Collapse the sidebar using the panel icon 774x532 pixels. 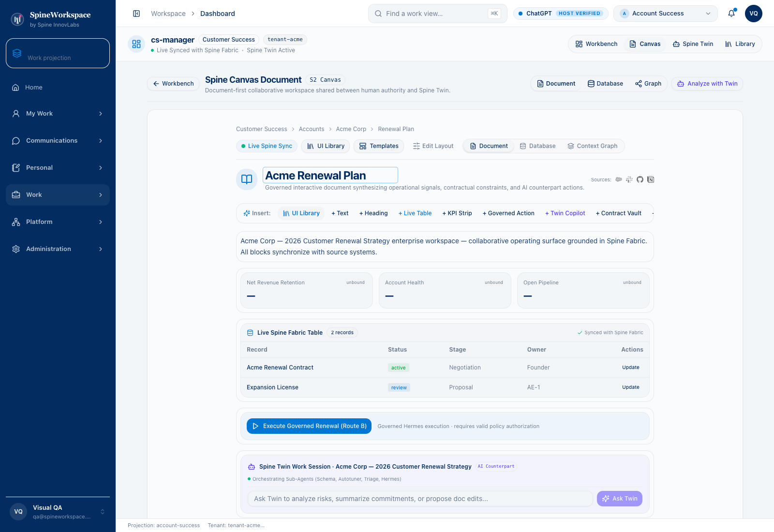136,14
